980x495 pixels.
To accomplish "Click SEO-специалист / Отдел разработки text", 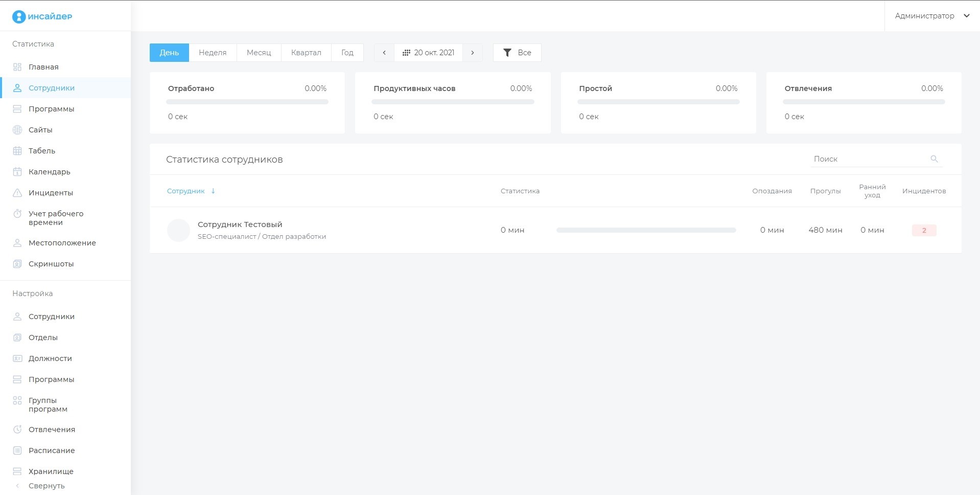I will click(x=262, y=237).
